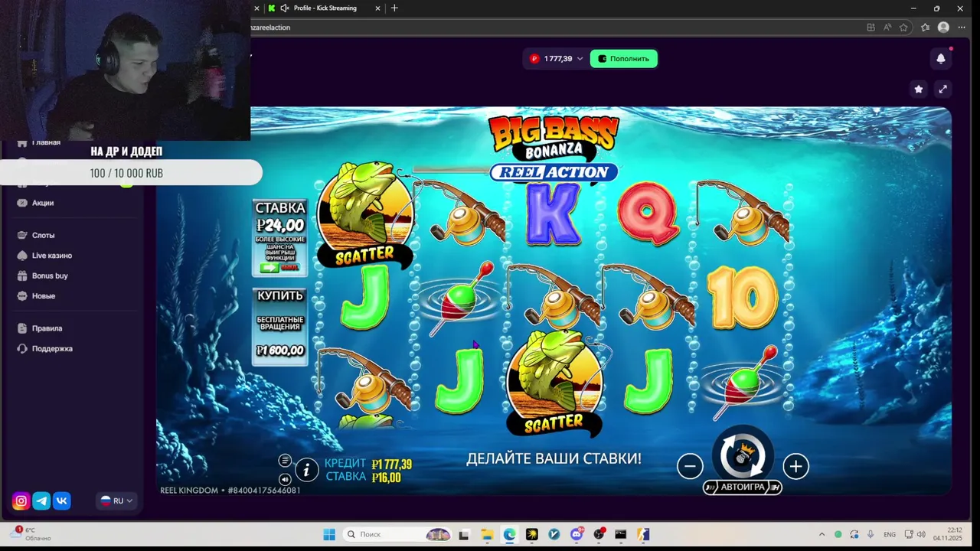
Task: Decrease the bet with the minus button
Action: [690, 466]
